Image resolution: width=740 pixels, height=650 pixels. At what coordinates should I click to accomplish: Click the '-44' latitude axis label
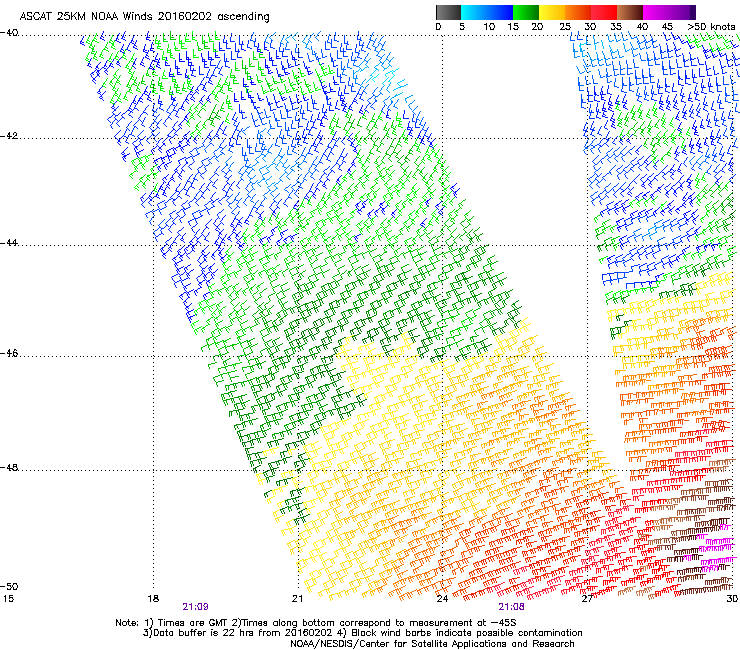(x=9, y=243)
